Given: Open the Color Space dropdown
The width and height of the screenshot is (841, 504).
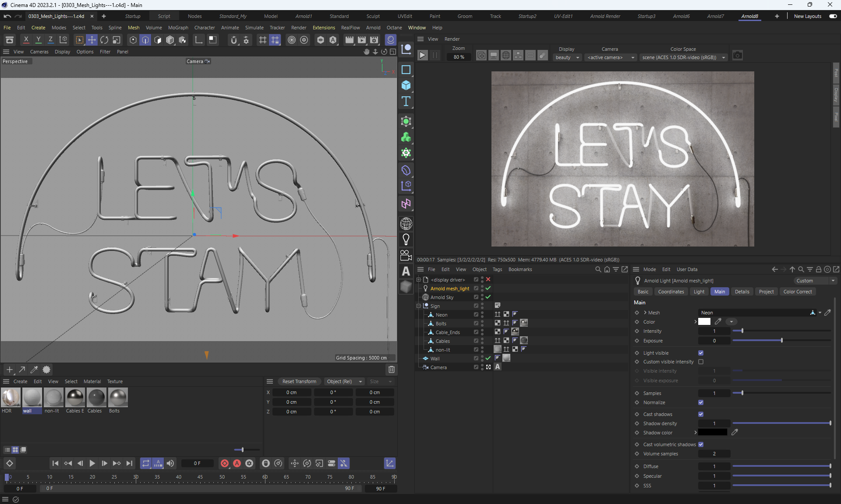Looking at the screenshot, I should [x=683, y=57].
